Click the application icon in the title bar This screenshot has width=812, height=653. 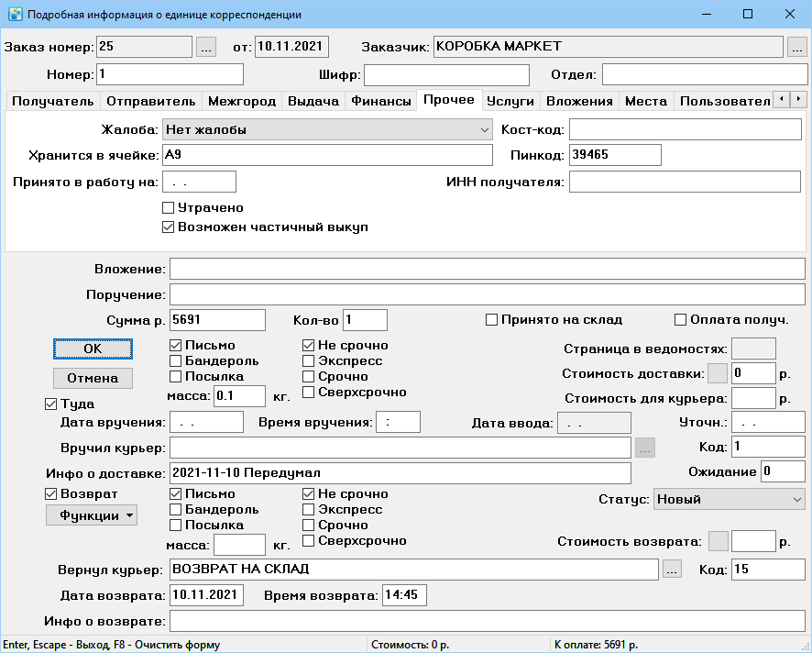coord(16,14)
